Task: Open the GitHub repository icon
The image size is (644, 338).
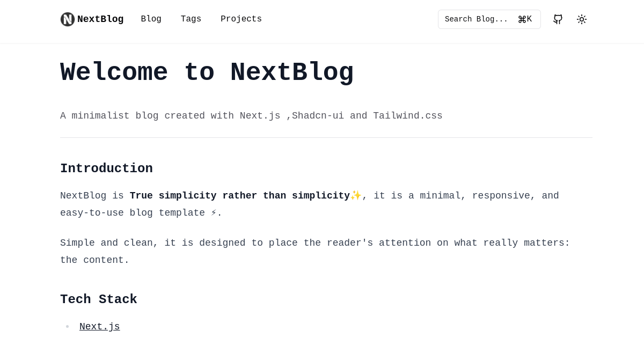Action: (x=558, y=19)
